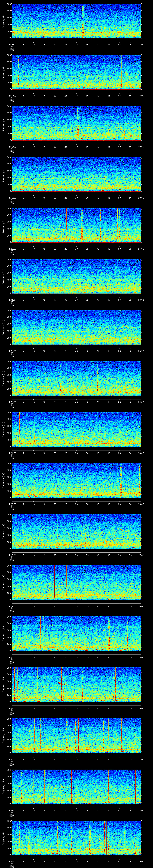Screen dimensions: 153x868
Task: Click the 4:17:00 start time label
Action: click(12, 96)
